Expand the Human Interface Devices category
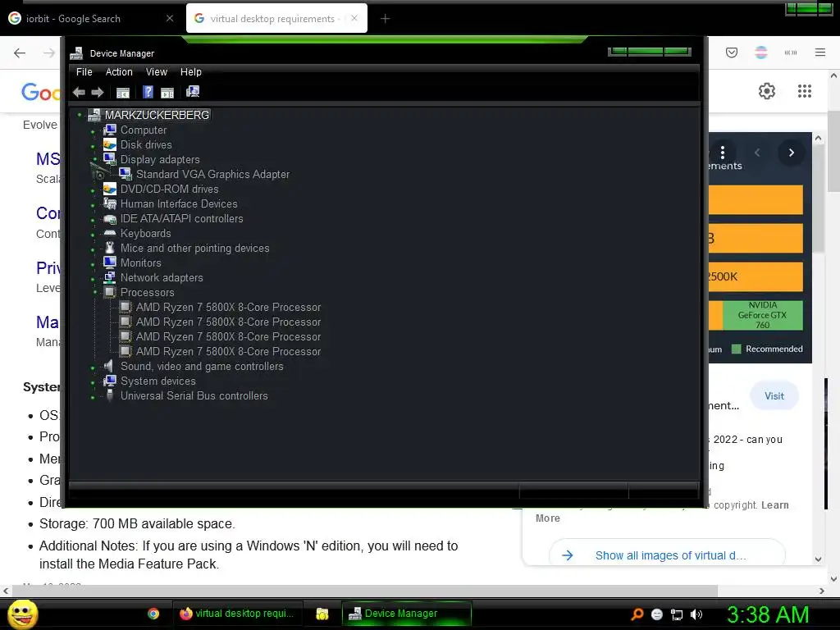The image size is (840, 630). click(93, 205)
